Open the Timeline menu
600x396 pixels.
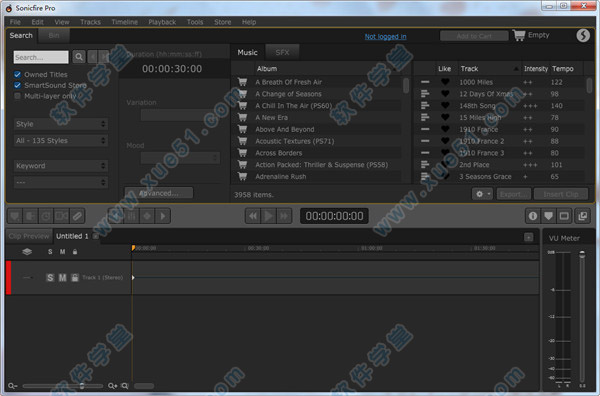[125, 22]
